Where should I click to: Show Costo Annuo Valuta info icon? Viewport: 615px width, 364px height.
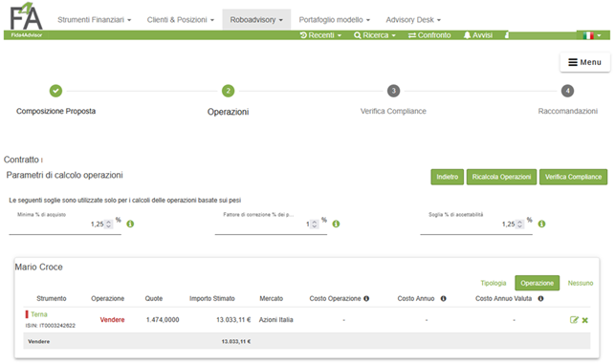click(x=540, y=299)
